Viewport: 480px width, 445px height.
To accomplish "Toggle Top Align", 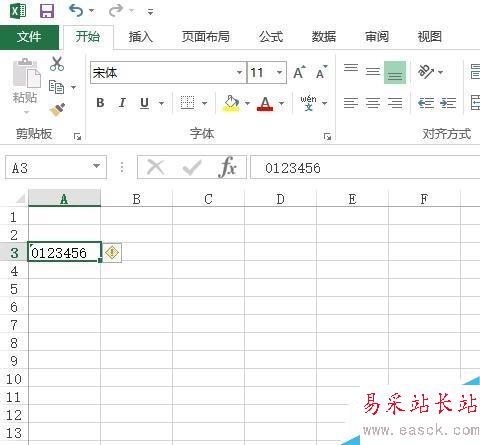I will 351,68.
